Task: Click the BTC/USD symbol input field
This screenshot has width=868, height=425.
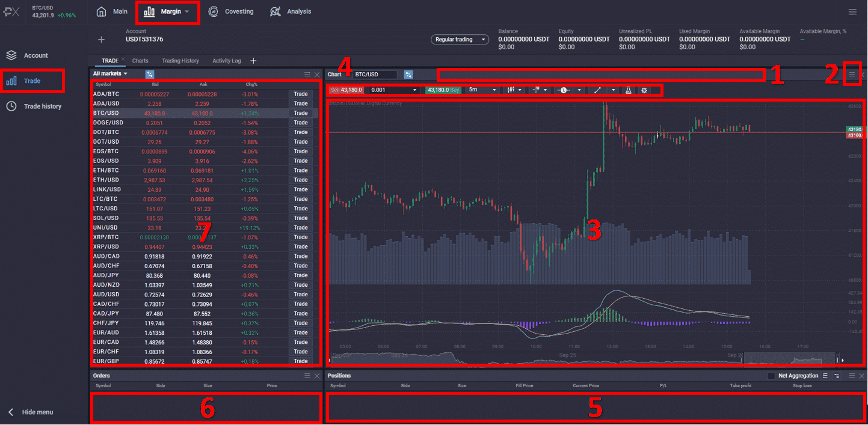Action: pyautogui.click(x=375, y=75)
